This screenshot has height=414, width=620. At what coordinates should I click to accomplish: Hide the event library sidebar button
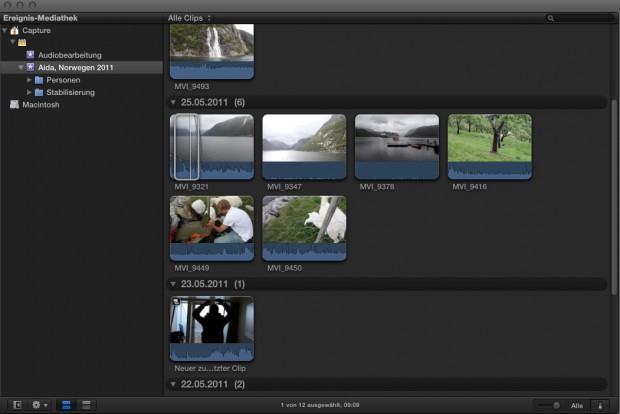(x=17, y=405)
